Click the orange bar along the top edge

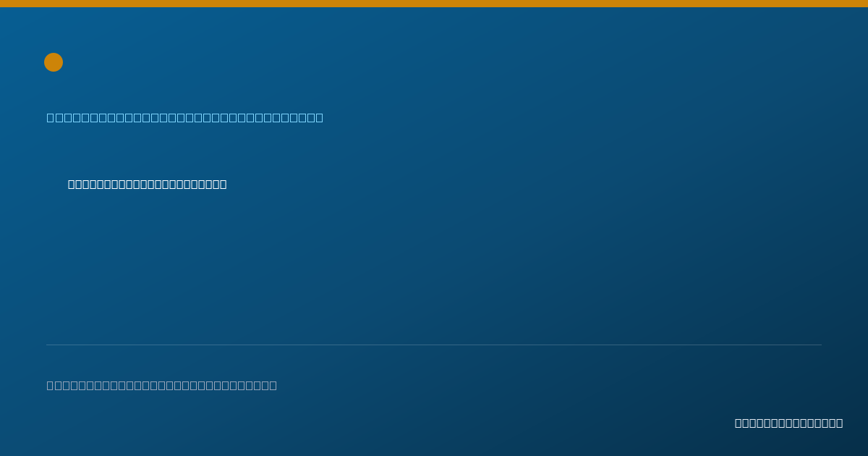[x=434, y=4]
